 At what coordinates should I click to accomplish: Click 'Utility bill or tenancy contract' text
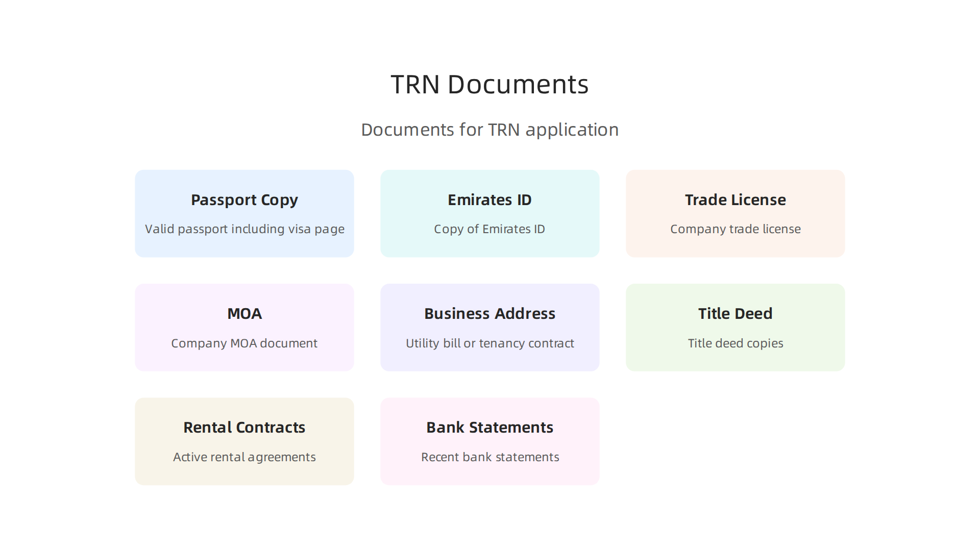click(489, 343)
